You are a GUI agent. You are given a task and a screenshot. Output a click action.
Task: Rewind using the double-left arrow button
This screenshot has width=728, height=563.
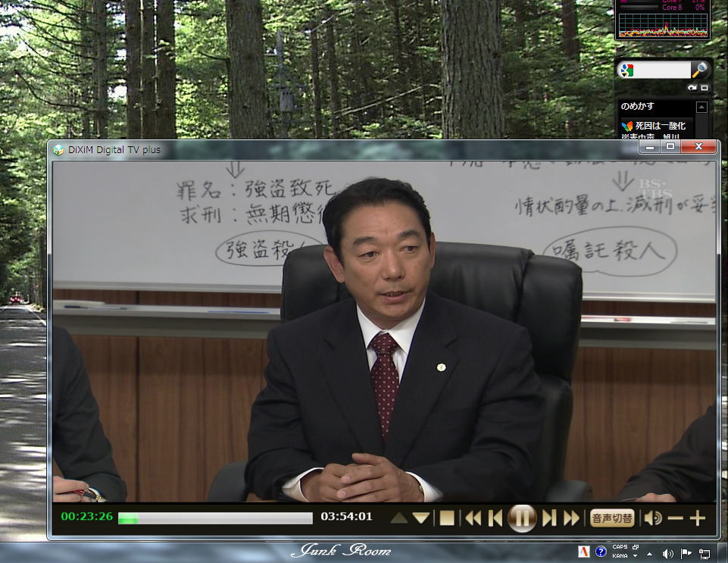click(473, 518)
